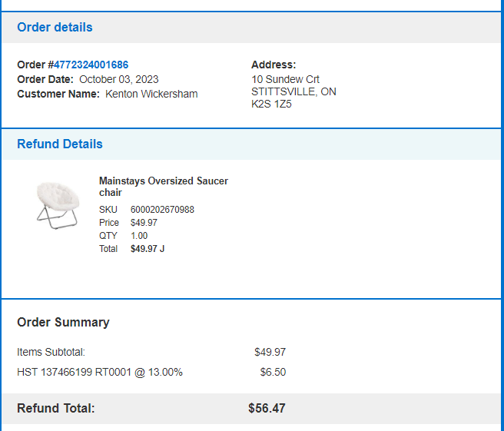Click the Refund Details heading
Image resolution: width=504 pixels, height=431 pixels.
[60, 144]
